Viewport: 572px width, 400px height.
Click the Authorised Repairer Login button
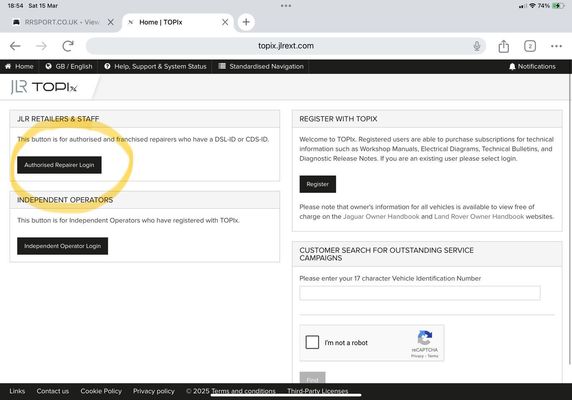click(59, 165)
